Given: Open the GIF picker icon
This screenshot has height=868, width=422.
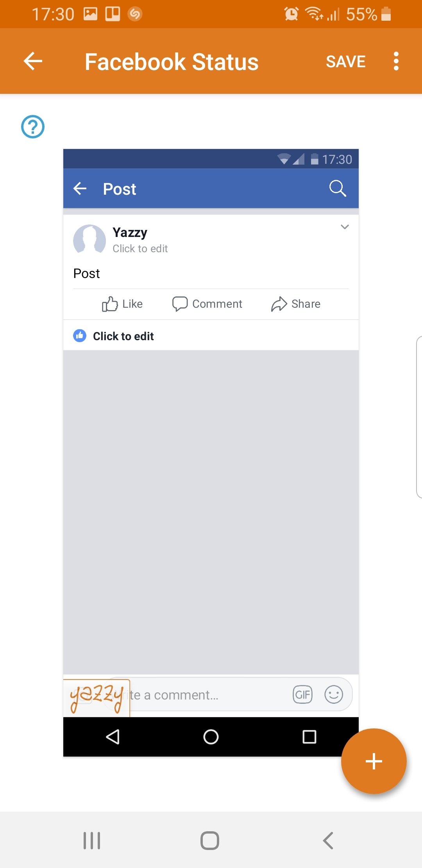Looking at the screenshot, I should click(x=302, y=695).
